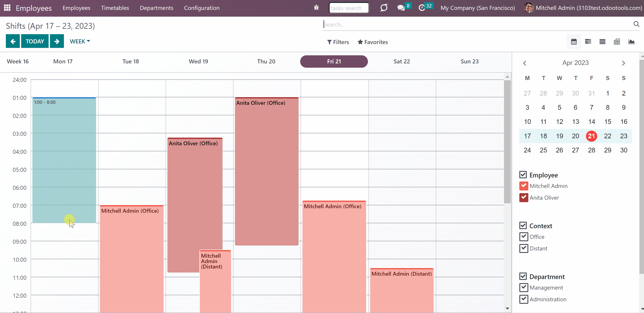Switch to list view
The height and width of the screenshot is (313, 644).
[602, 42]
